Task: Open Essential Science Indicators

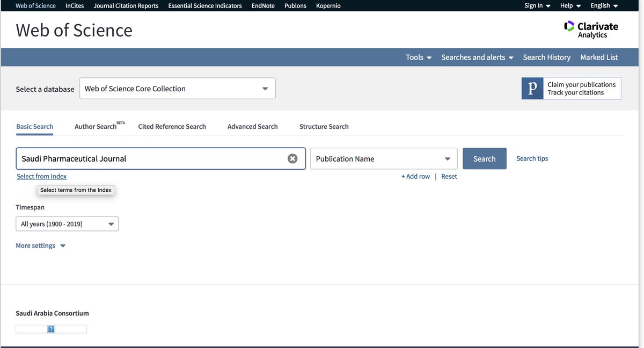Action: [x=205, y=5]
